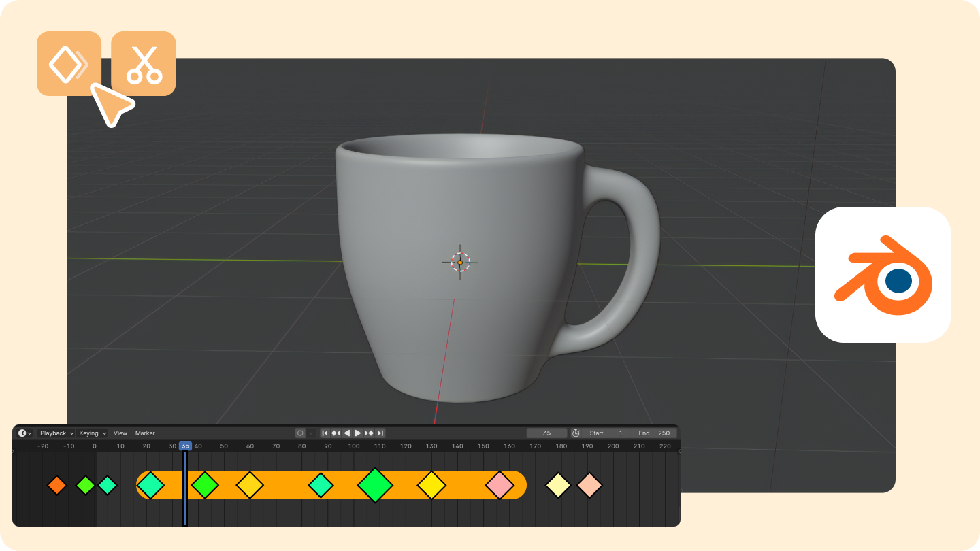Jump to the previous keyframe
980x551 pixels.
336,433
